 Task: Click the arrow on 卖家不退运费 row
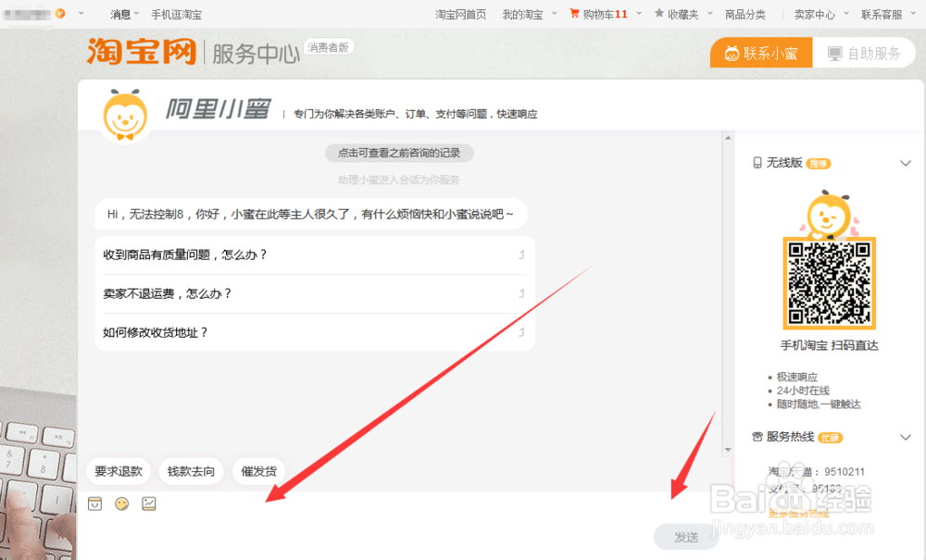pyautogui.click(x=521, y=293)
